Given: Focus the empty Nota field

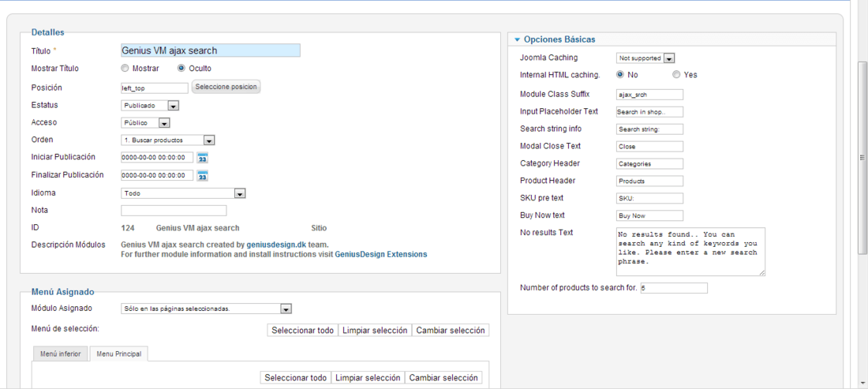Looking at the screenshot, I should (174, 211).
